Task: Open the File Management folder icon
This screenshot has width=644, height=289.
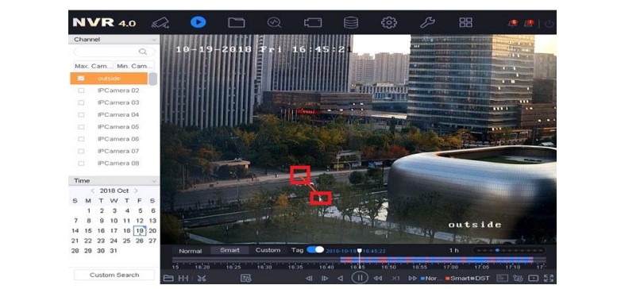Action: (236, 22)
